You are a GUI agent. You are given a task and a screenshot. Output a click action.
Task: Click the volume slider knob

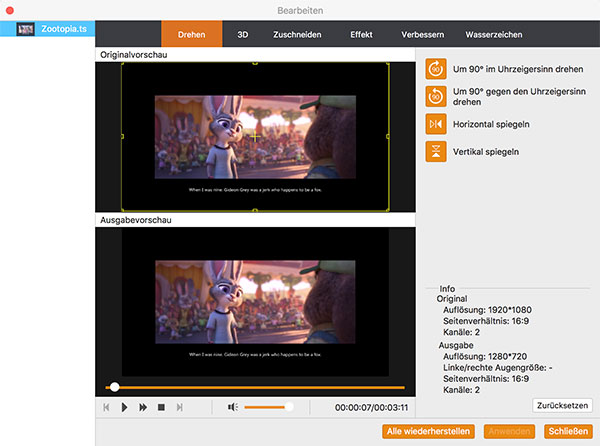pos(289,407)
